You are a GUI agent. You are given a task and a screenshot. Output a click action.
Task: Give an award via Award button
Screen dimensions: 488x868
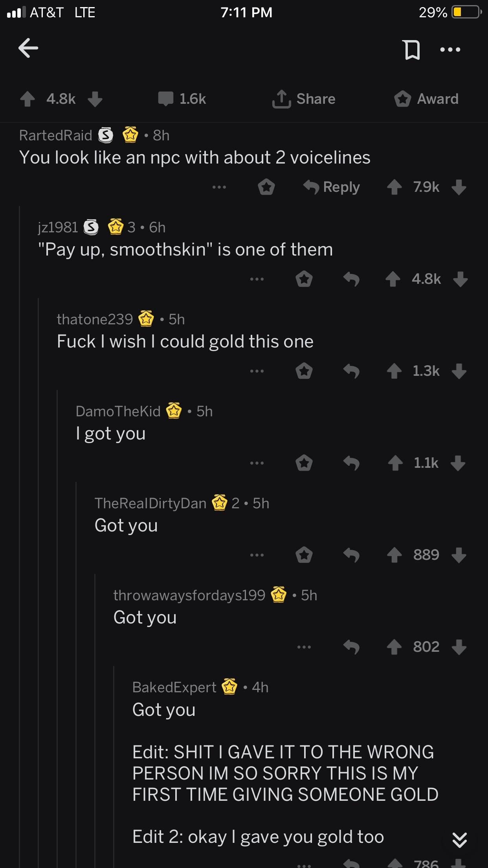coord(426,99)
